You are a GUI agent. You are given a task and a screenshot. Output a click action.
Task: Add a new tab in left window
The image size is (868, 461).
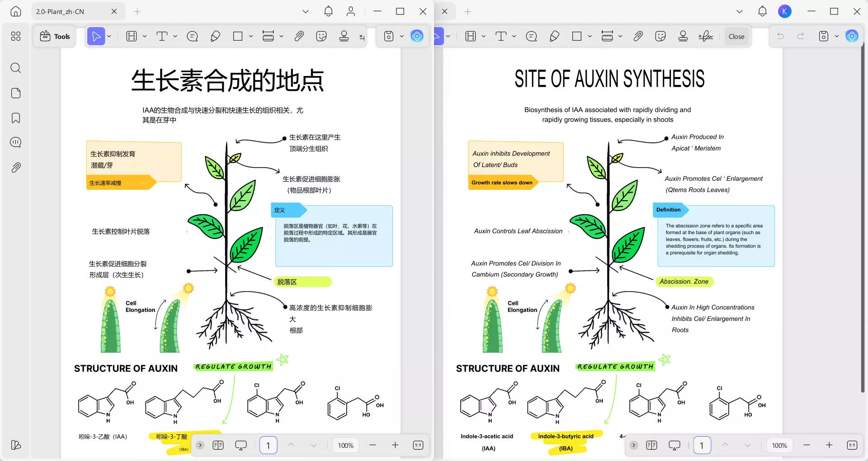coord(137,11)
